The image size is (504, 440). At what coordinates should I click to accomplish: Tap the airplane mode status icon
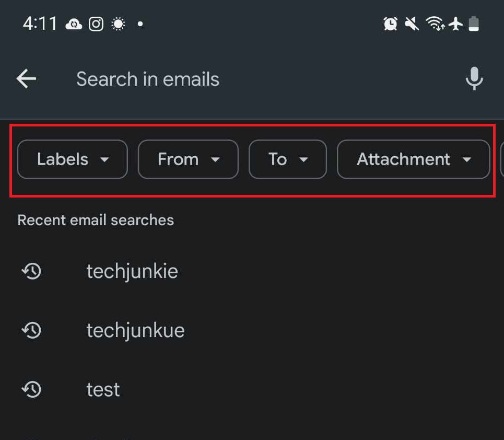[x=455, y=24]
